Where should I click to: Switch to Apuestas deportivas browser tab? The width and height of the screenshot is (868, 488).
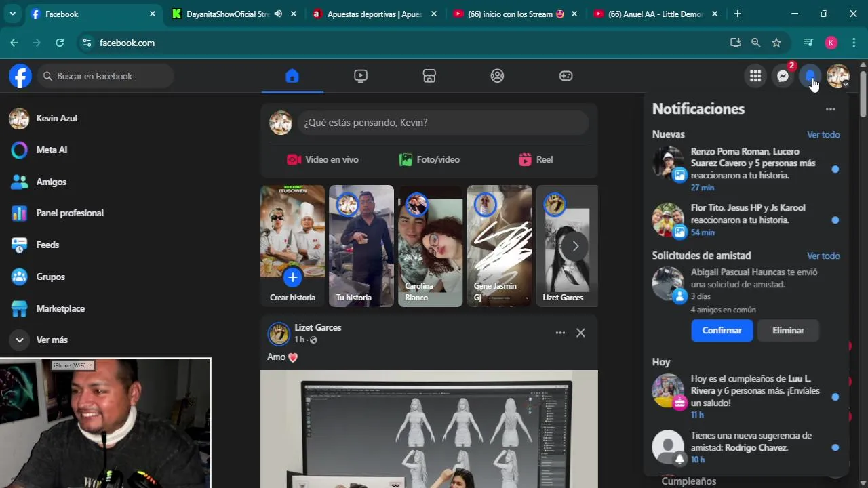pyautogui.click(x=374, y=14)
